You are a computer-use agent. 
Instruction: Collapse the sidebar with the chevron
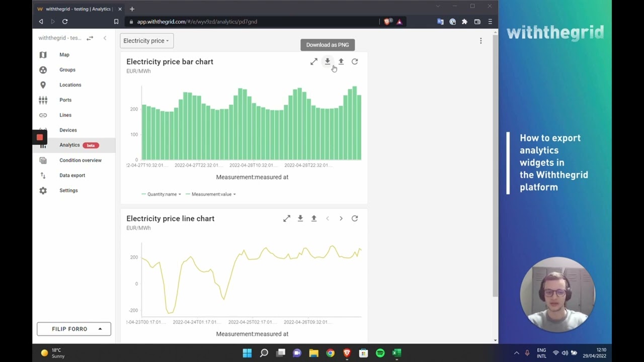pyautogui.click(x=105, y=38)
